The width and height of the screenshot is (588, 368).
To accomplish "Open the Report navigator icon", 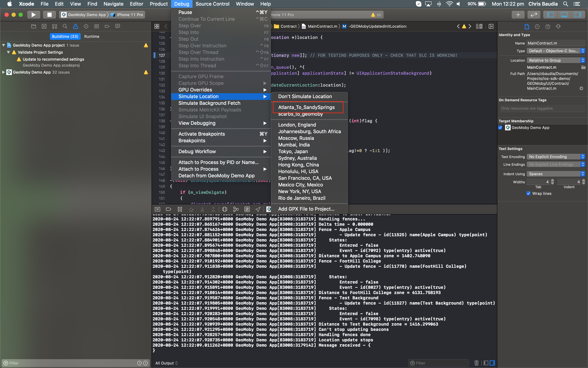I will tap(118, 26).
